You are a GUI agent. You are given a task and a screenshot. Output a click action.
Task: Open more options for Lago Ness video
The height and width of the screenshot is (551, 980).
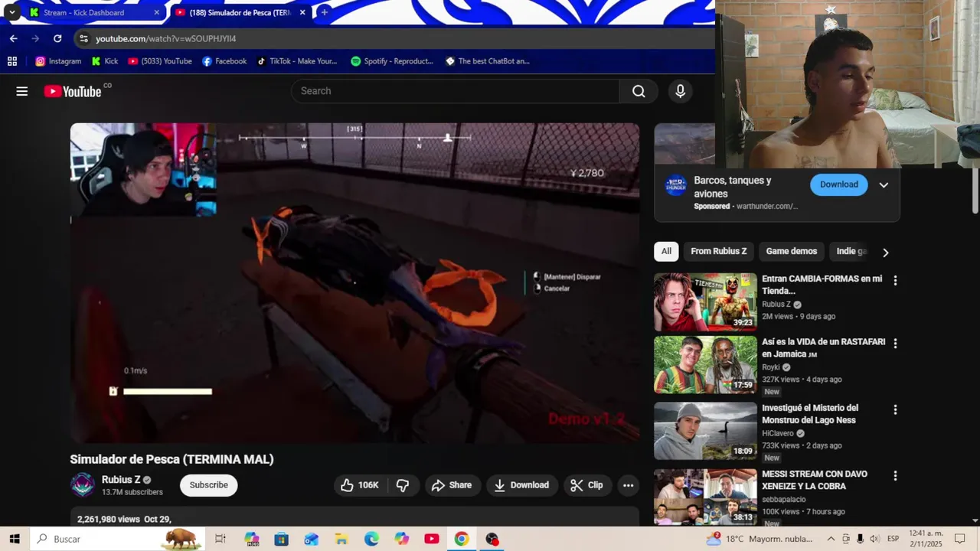895,410
